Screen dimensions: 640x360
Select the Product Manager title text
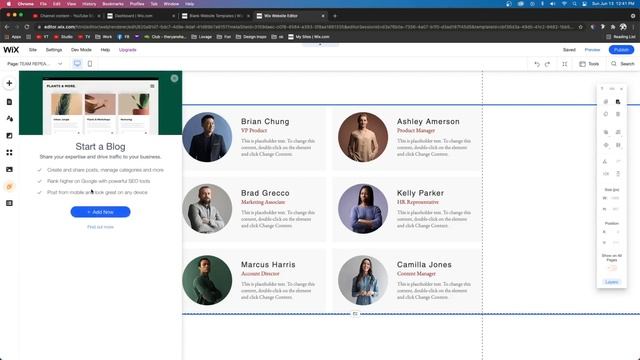click(x=416, y=131)
